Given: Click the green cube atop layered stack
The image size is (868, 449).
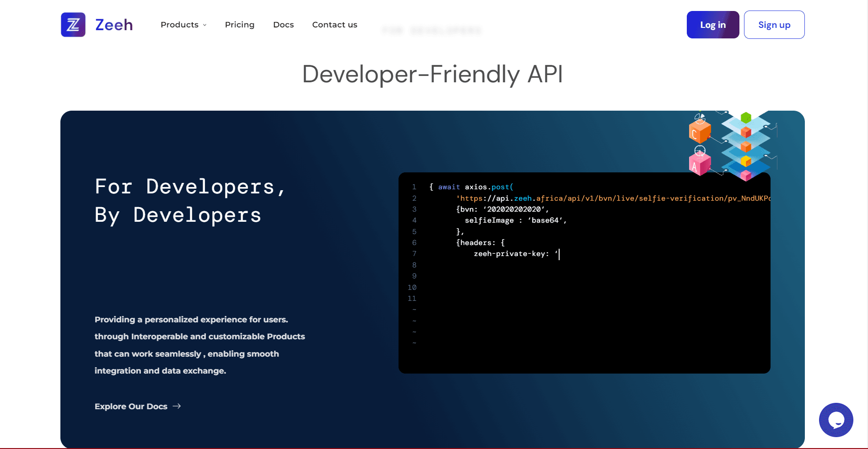Looking at the screenshot, I should (746, 118).
